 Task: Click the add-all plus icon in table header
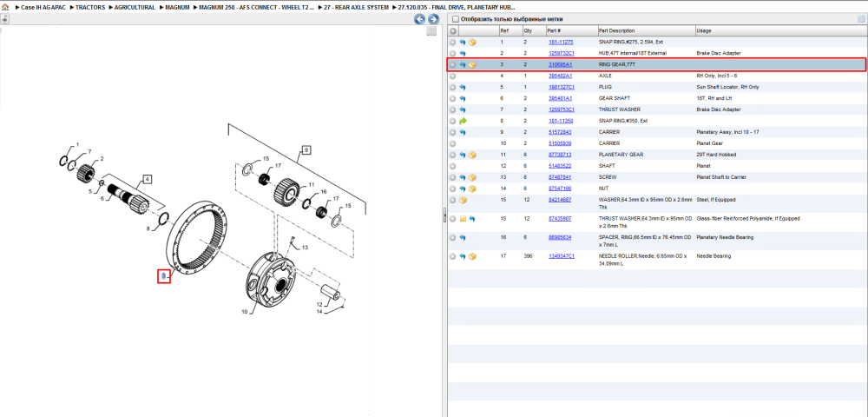coord(453,31)
